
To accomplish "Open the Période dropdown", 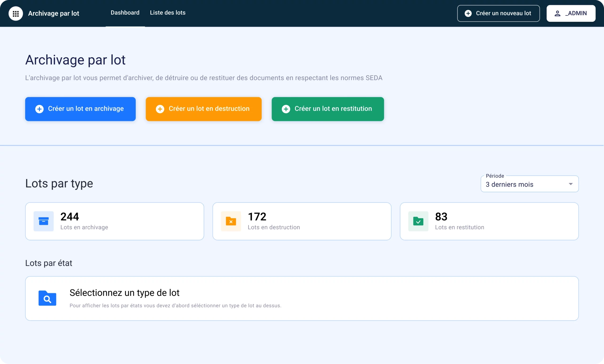I will point(529,184).
